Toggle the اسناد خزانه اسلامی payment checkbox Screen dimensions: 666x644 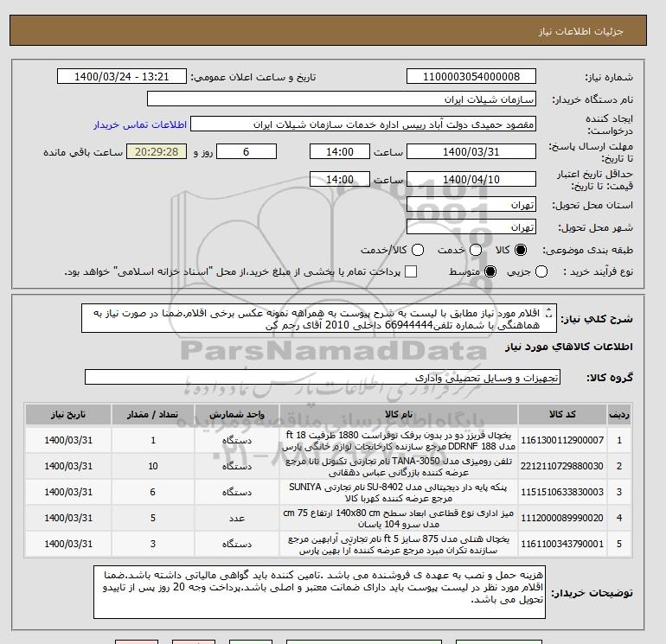pos(411,271)
